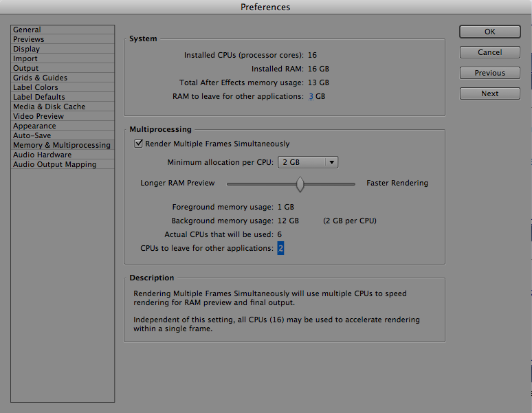This screenshot has height=413, width=532.
Task: Choose Label Colors in sidebar
Action: coord(36,88)
